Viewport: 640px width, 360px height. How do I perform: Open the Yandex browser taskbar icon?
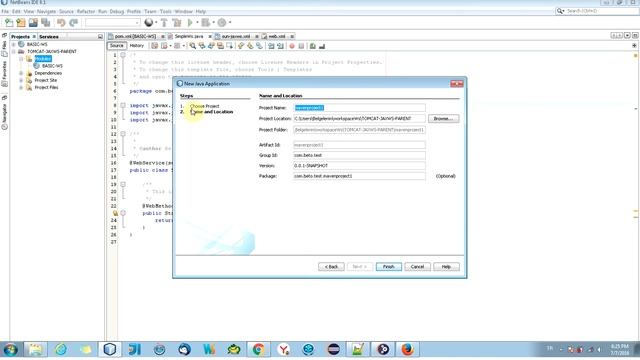283,349
